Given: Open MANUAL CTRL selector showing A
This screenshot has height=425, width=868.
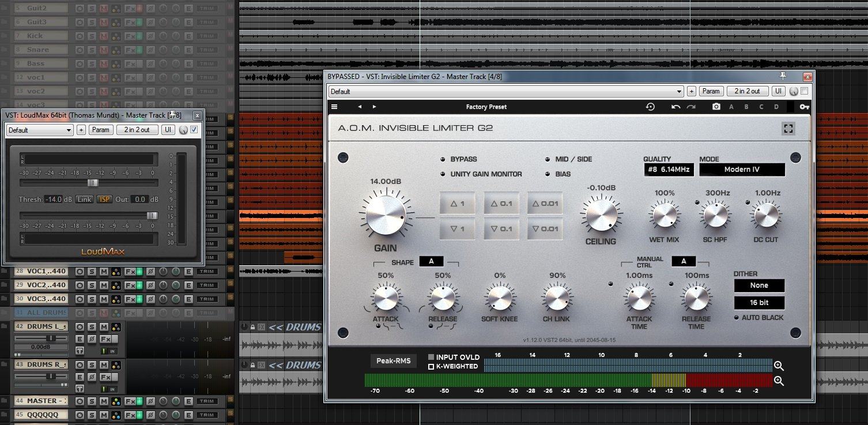Looking at the screenshot, I should 684,261.
